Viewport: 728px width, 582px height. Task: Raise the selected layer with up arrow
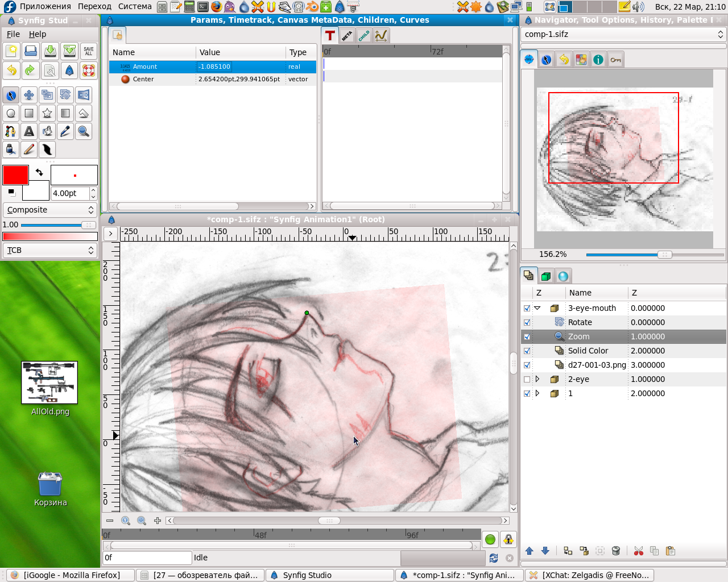530,551
